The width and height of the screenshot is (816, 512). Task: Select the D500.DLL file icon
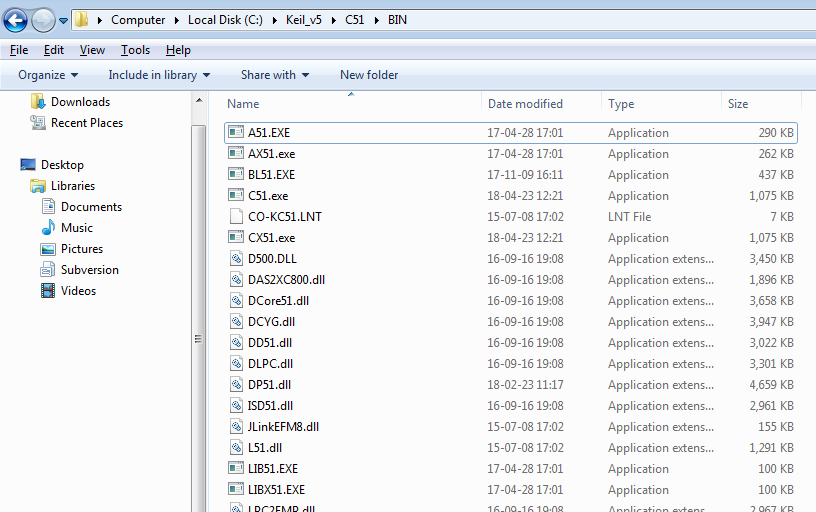(236, 259)
